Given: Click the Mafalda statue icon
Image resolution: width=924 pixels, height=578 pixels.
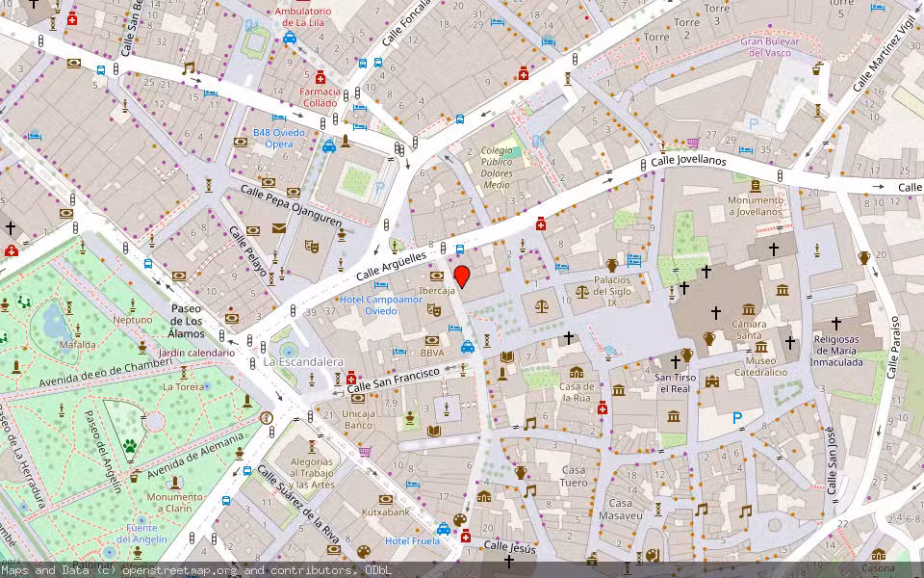Looking at the screenshot, I should pyautogui.click(x=77, y=329).
